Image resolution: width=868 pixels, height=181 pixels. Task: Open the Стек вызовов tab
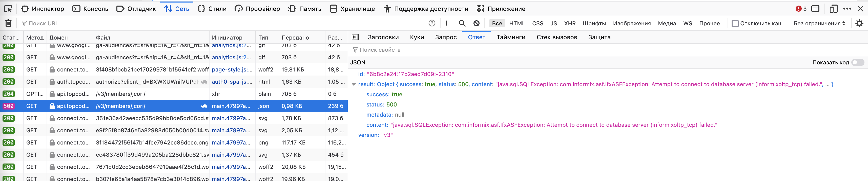point(557,37)
